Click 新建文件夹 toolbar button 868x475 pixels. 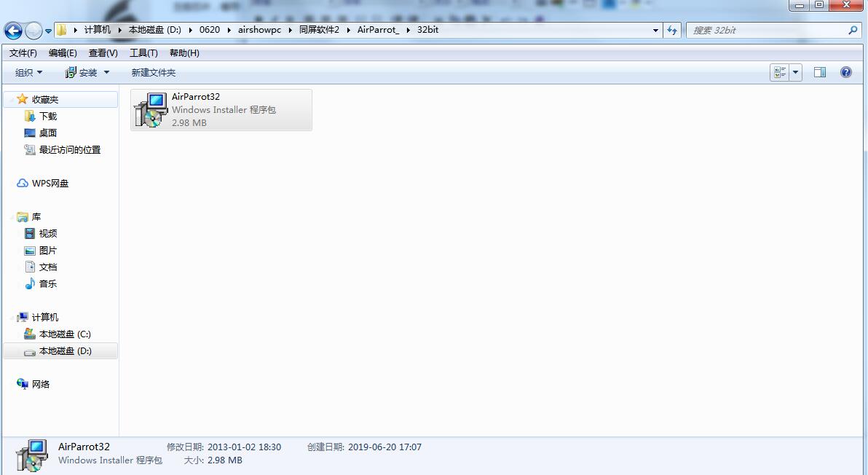[x=154, y=73]
